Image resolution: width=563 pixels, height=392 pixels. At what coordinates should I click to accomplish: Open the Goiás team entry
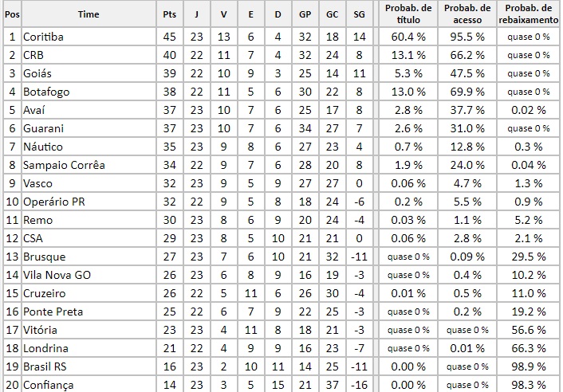38,73
